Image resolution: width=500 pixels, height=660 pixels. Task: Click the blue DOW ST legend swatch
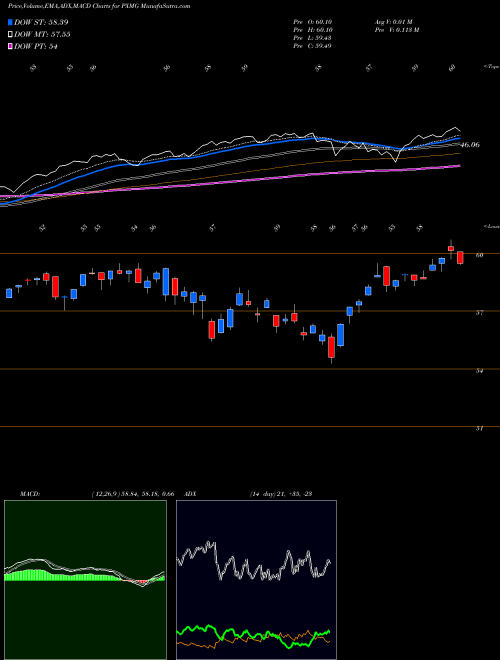coord(11,22)
